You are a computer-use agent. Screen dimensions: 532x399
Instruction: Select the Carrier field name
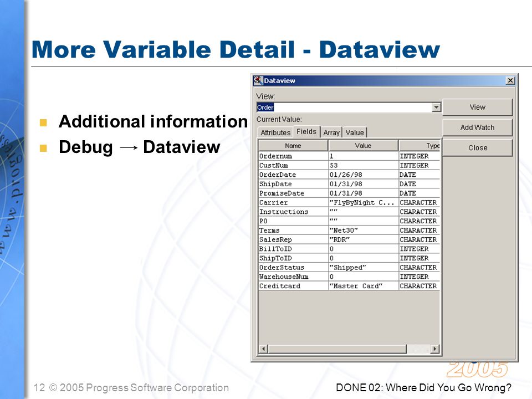(273, 203)
